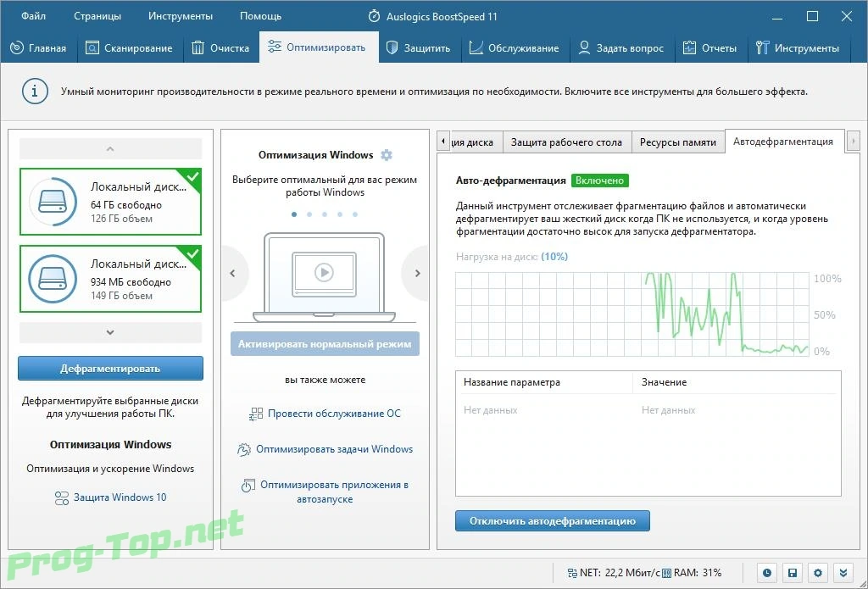Image resolution: width=868 pixels, height=589 pixels.
Task: Click the disk load (10%) value
Action: point(554,257)
